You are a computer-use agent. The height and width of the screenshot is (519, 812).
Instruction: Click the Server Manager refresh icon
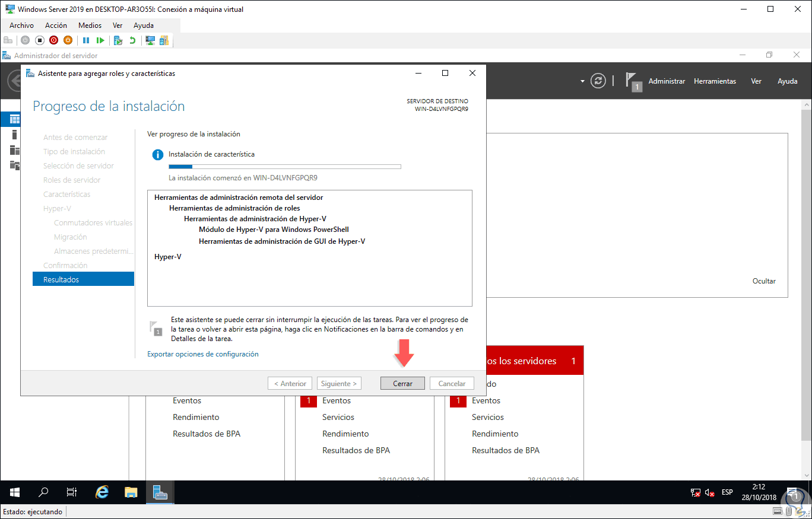point(598,81)
